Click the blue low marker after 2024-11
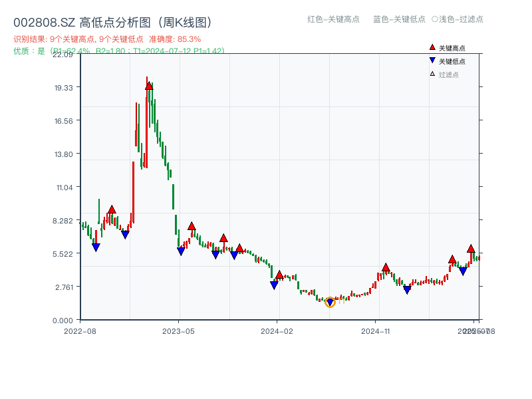The image size is (532, 399). (x=408, y=289)
